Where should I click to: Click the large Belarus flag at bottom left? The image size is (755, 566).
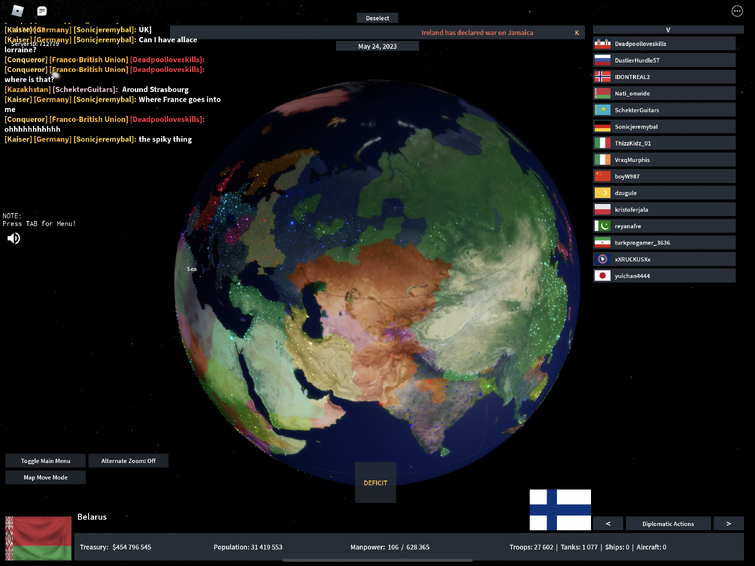coord(39,538)
